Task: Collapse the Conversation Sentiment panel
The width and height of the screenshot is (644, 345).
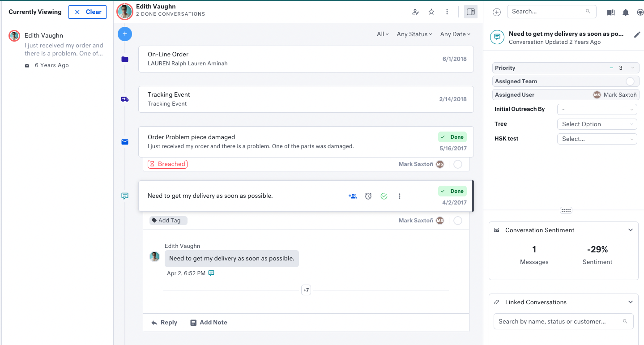Action: point(631,230)
